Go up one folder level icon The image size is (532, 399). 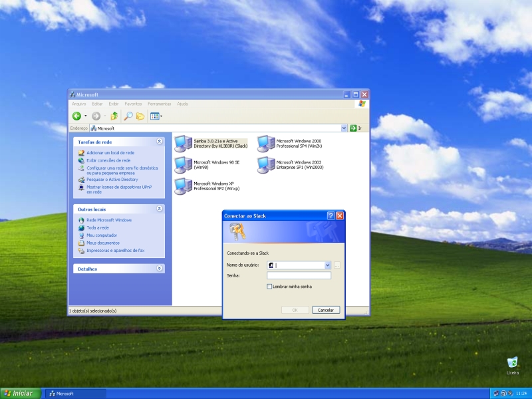point(114,116)
